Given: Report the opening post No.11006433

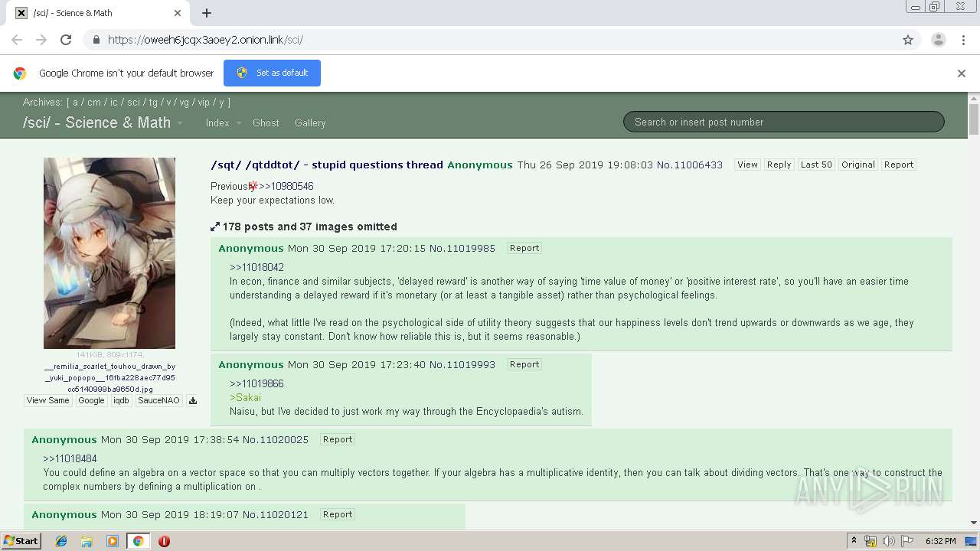Looking at the screenshot, I should (899, 165).
